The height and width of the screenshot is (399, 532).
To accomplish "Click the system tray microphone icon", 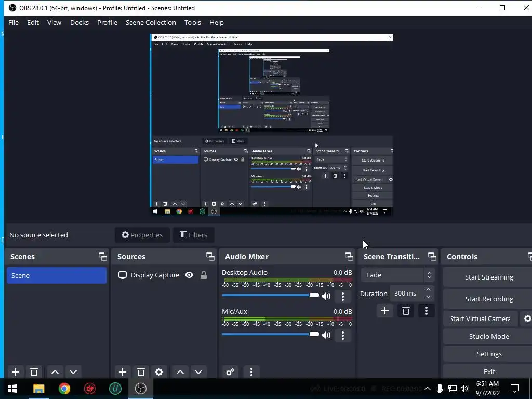I will click(440, 389).
